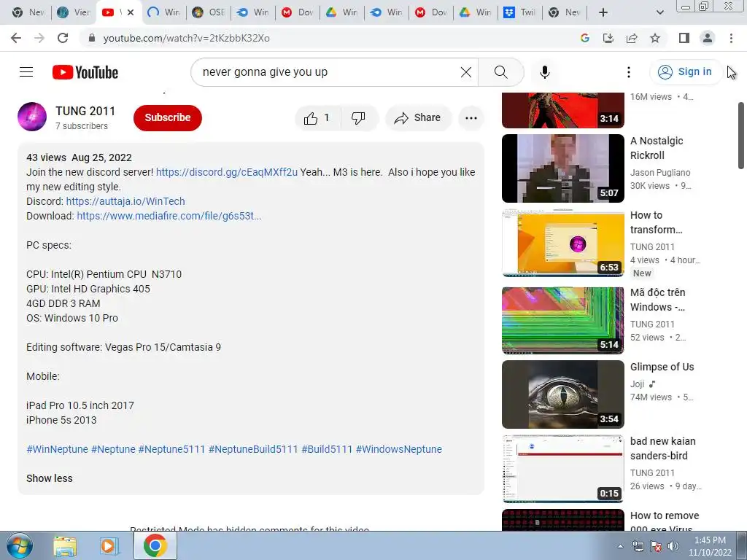Click Chrome icon in taskbar
747x560 pixels.
coord(155,545)
